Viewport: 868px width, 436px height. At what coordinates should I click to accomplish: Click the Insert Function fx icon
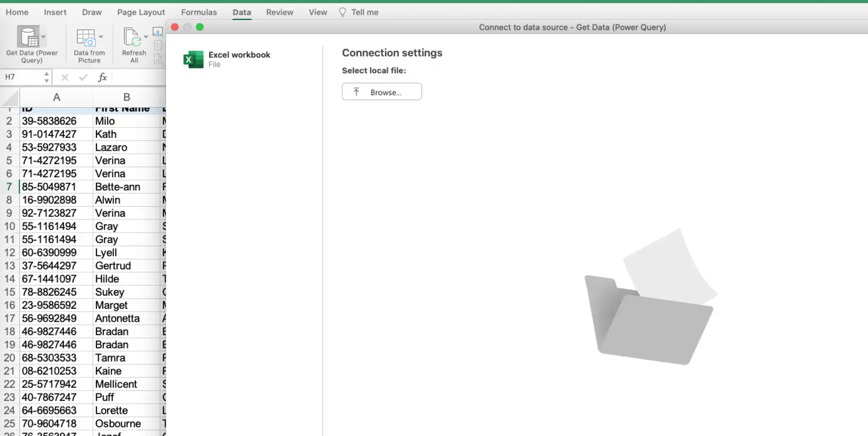[x=102, y=77]
